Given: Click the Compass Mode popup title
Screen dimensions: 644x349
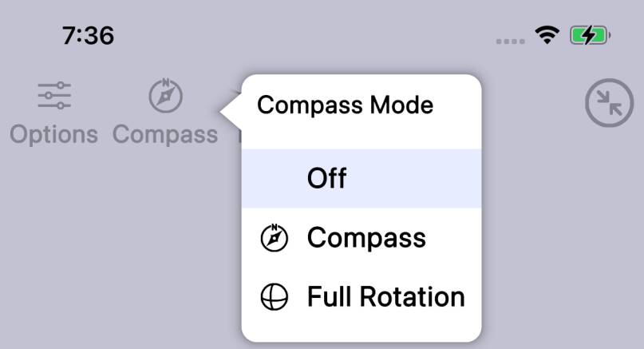Looking at the screenshot, I should click(345, 105).
